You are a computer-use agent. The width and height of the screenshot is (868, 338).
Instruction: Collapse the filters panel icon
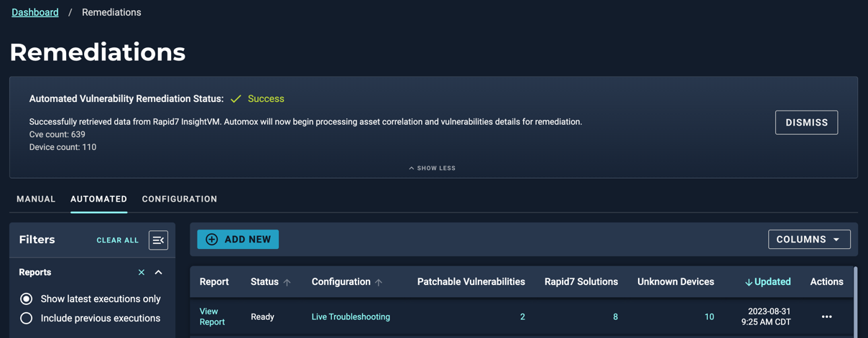[x=158, y=240]
